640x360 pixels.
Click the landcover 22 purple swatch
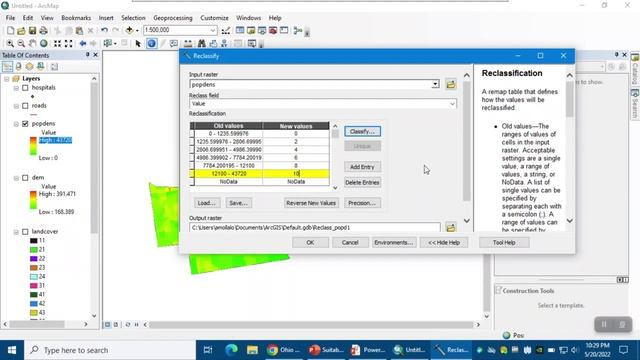pos(34,258)
